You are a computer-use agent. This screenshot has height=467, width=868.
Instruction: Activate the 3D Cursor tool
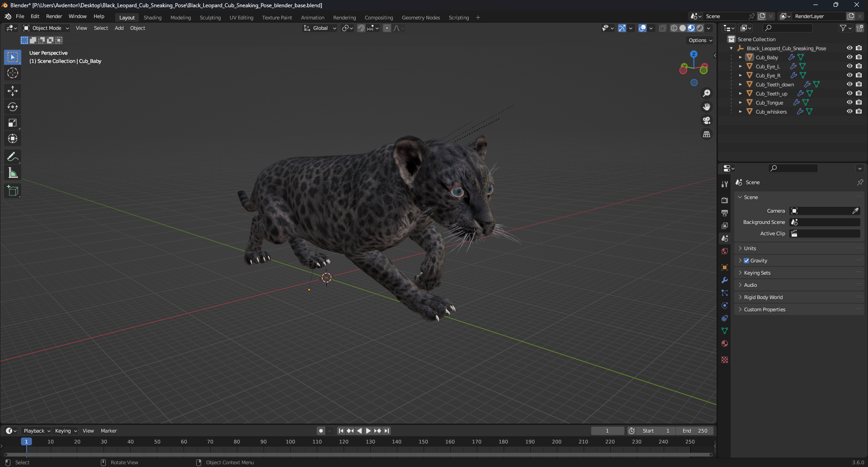(x=13, y=73)
